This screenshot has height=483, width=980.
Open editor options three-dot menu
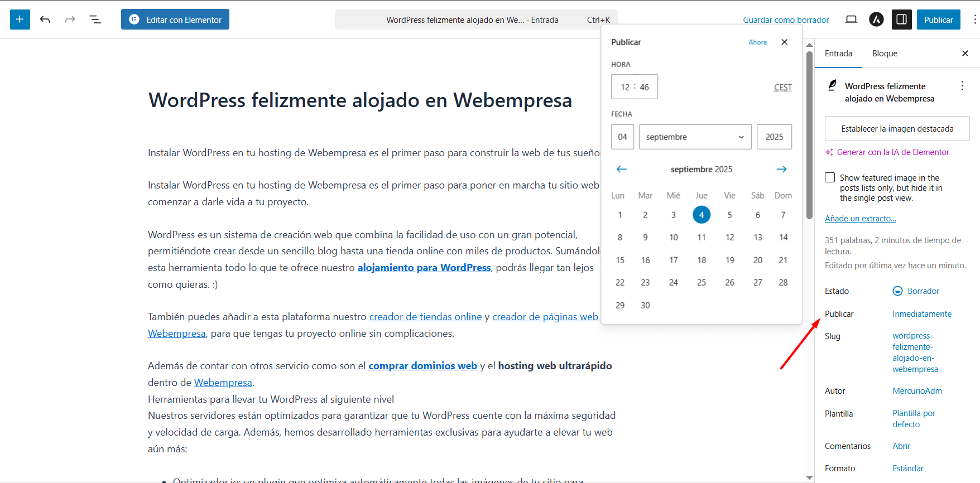[974, 20]
